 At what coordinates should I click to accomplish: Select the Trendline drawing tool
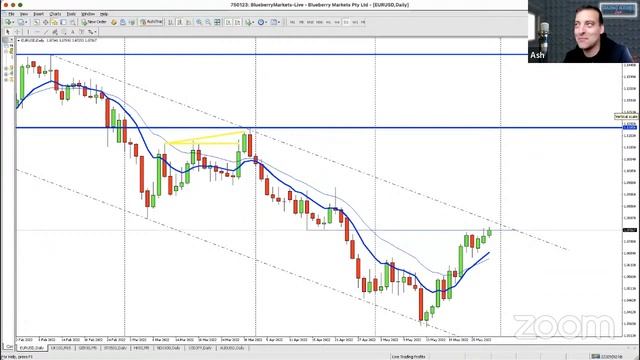(x=46, y=32)
